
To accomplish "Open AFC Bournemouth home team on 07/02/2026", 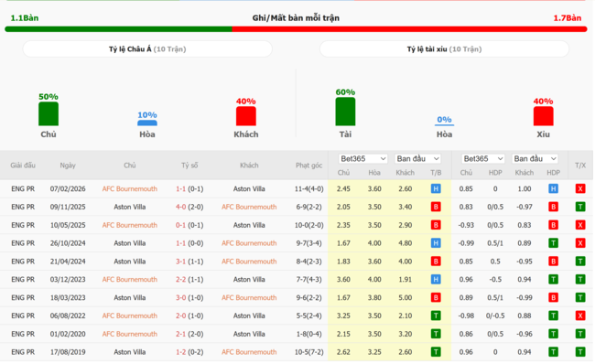I will pyautogui.click(x=130, y=188).
